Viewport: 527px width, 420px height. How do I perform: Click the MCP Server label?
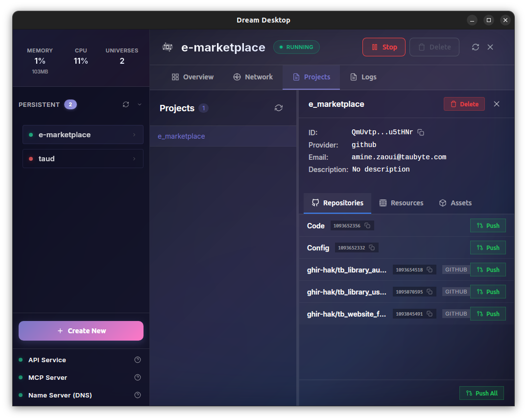pos(48,377)
